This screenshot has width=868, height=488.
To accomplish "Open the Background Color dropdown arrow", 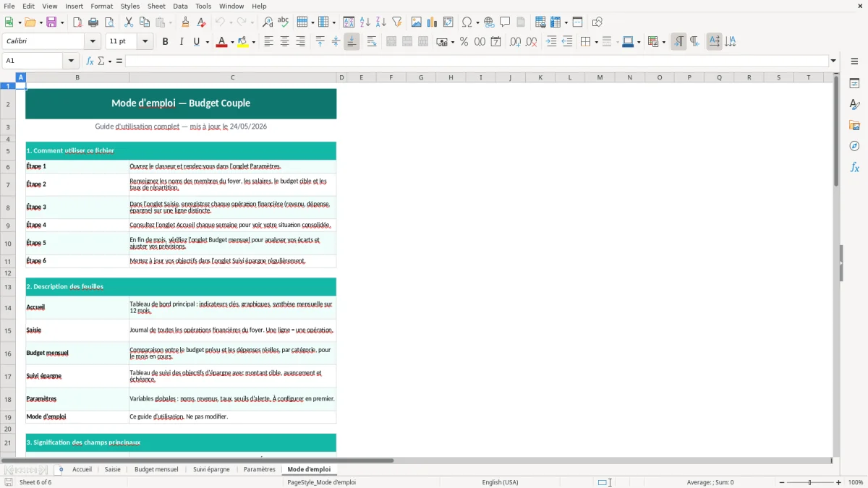I will tap(253, 42).
